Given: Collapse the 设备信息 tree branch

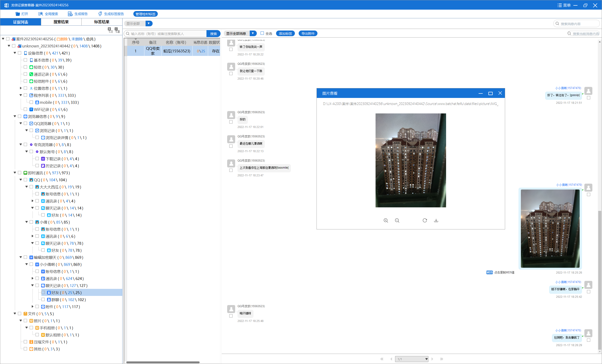Looking at the screenshot, I should (x=15, y=53).
